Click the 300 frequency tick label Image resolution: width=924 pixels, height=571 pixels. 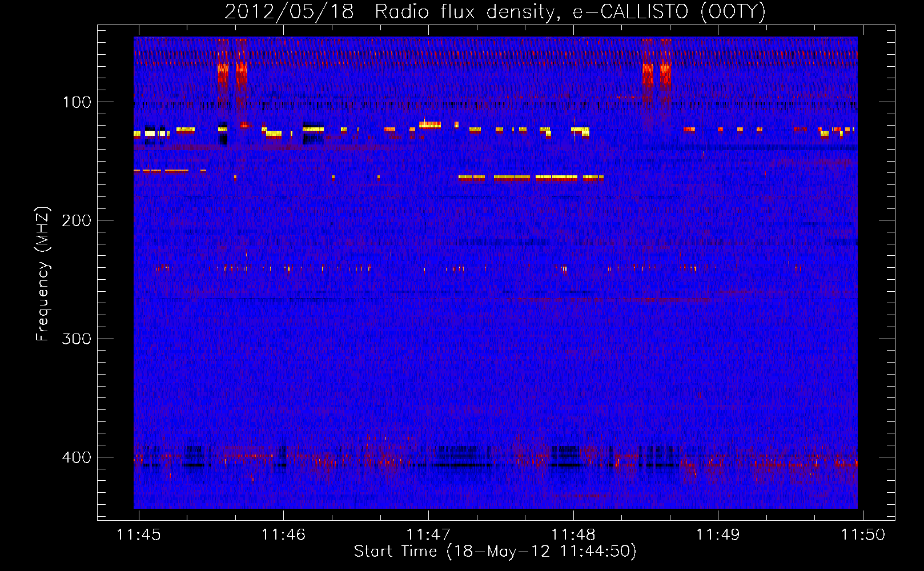coord(77,339)
